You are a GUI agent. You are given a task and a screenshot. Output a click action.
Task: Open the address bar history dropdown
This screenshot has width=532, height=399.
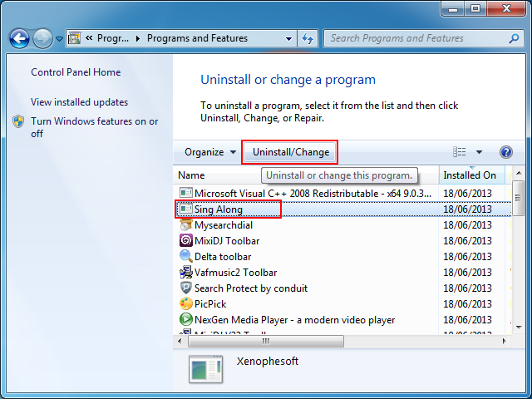click(x=288, y=39)
